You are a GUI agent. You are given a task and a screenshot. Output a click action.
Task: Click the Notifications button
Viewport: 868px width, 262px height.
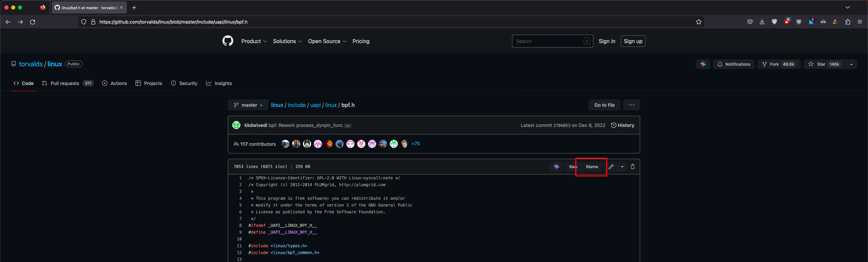(734, 64)
